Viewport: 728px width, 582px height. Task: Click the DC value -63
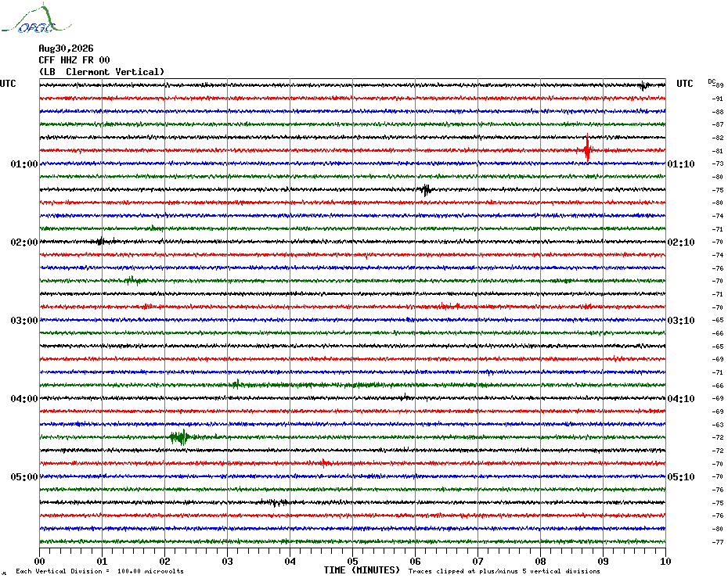(718, 425)
